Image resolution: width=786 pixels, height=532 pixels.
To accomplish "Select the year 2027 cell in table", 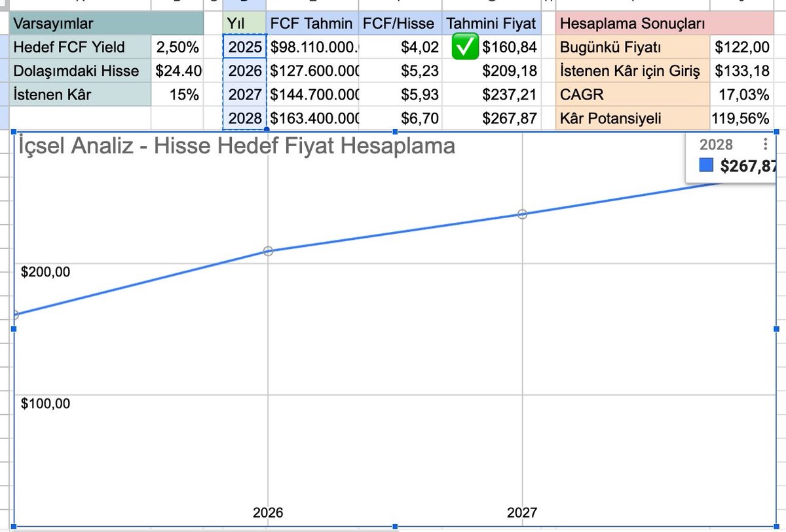I will pyautogui.click(x=244, y=95).
